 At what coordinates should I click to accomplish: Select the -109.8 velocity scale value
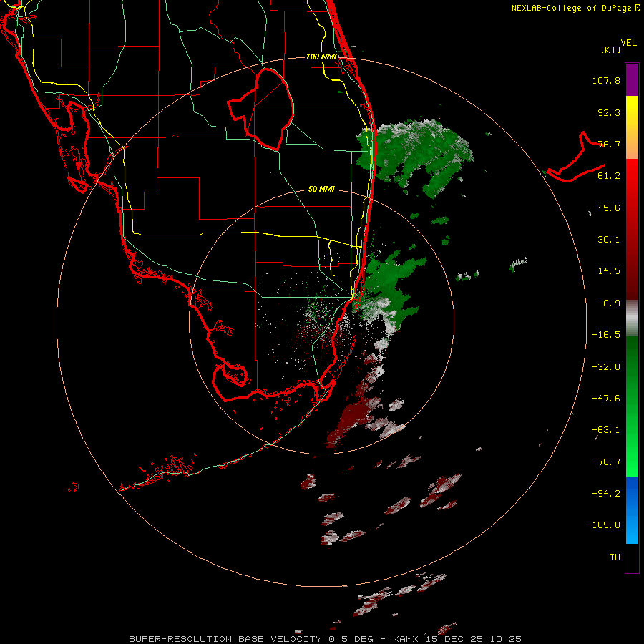(603, 525)
